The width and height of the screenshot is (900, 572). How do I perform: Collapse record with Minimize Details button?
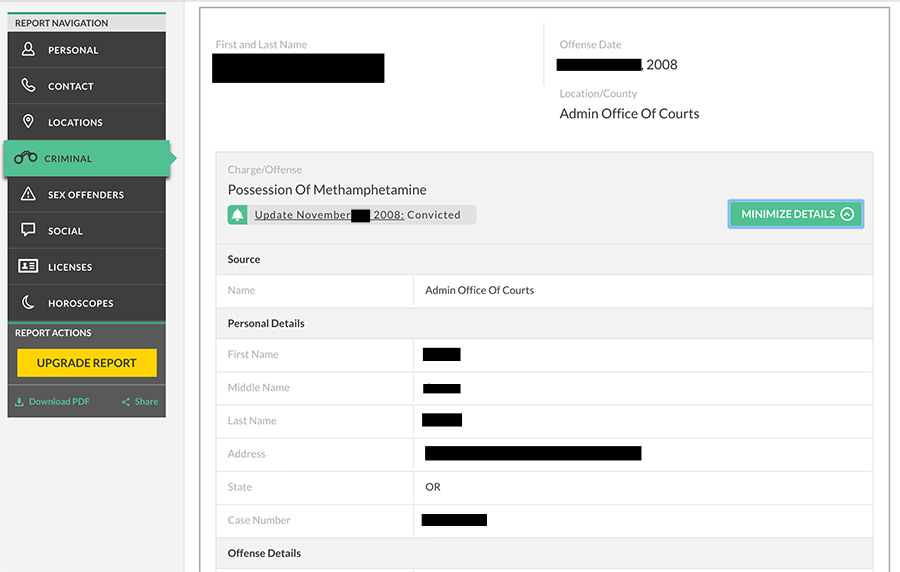pyautogui.click(x=796, y=214)
